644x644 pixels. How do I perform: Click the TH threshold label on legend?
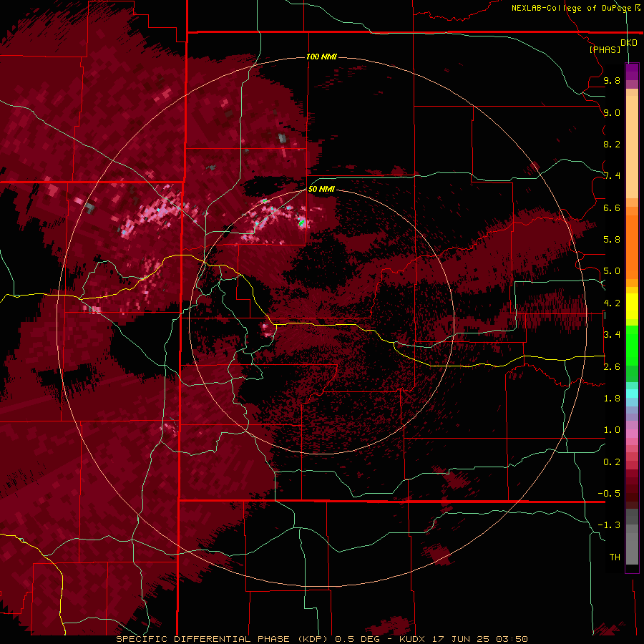(615, 557)
